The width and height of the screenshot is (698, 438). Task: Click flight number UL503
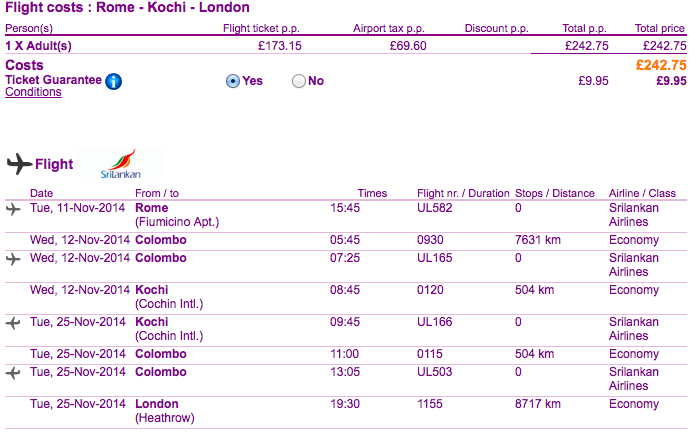coord(434,372)
